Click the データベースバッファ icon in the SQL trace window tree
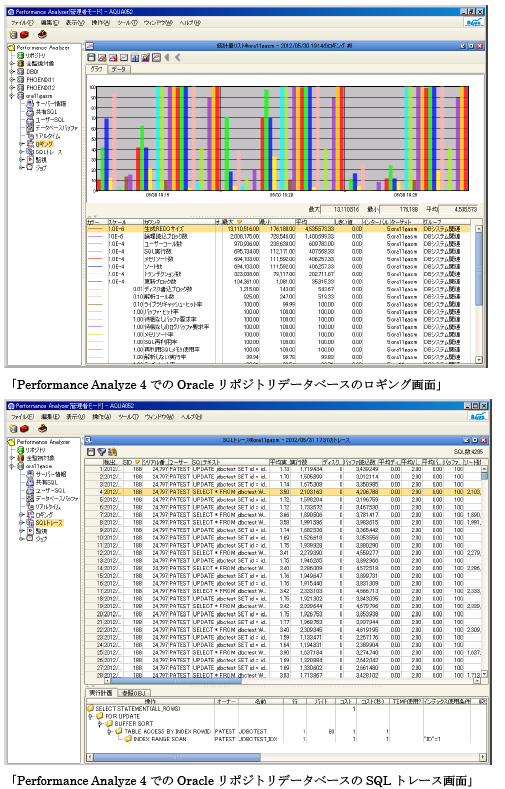Viewport: 505px width, 789px height. pyautogui.click(x=30, y=499)
